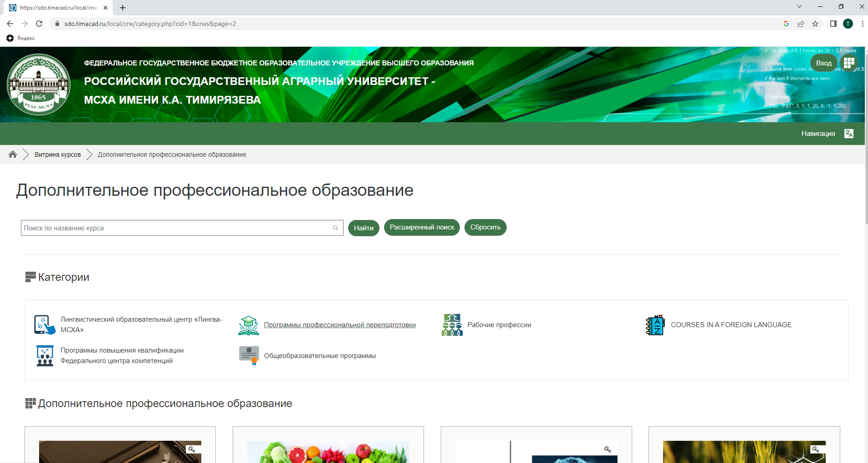Open the fruits and vegetables course thumbnail

click(x=328, y=451)
